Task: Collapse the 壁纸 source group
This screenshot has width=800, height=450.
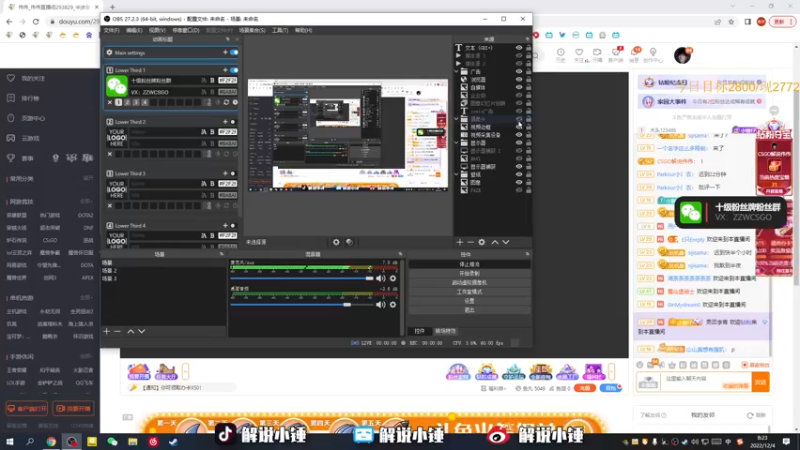Action: click(x=457, y=174)
